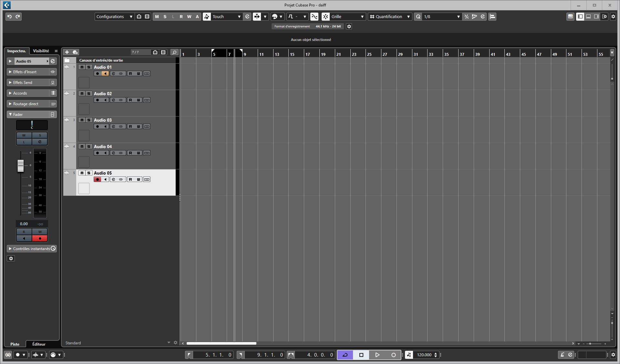
Task: Mute the Audio 01 track
Action: pos(82,67)
